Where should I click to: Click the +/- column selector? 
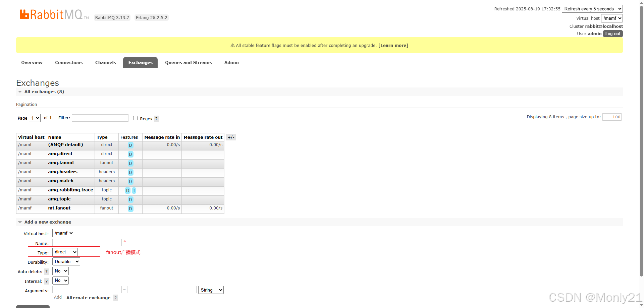231,137
